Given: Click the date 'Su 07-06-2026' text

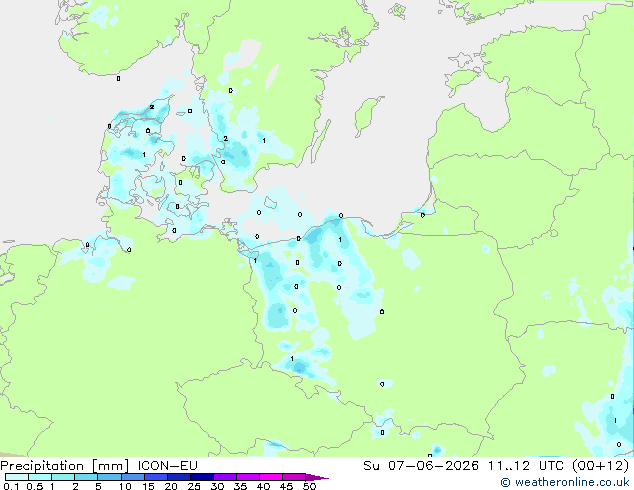Looking at the screenshot, I should click(421, 466).
